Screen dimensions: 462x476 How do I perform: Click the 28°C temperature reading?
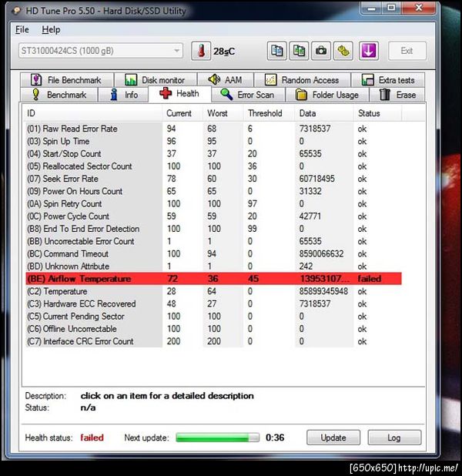(x=224, y=52)
